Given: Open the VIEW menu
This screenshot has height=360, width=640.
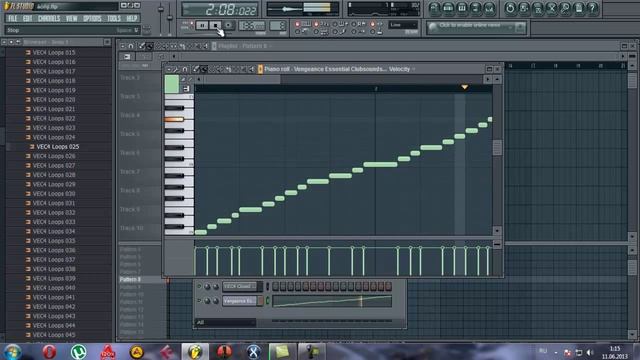Looking at the screenshot, I should click(x=71, y=18).
